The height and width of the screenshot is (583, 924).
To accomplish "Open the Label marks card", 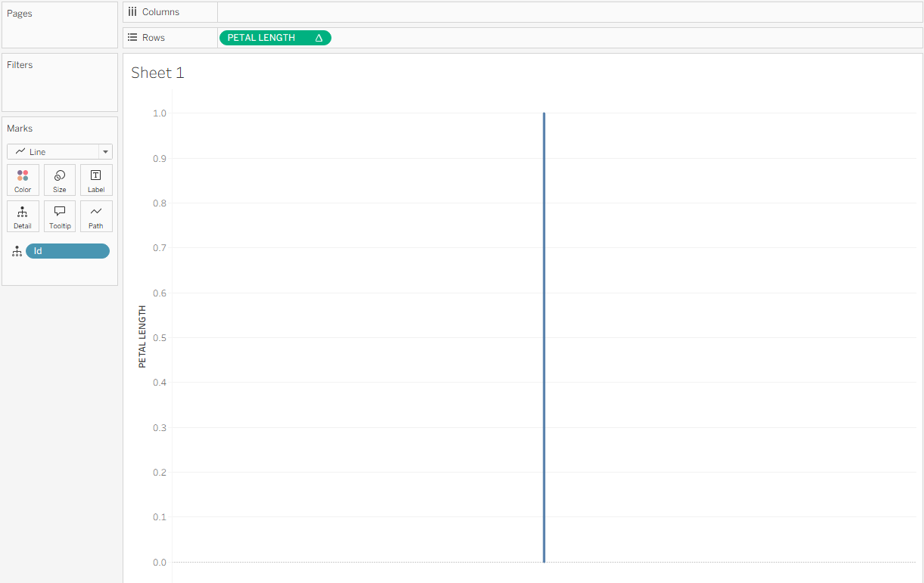I will [x=96, y=180].
